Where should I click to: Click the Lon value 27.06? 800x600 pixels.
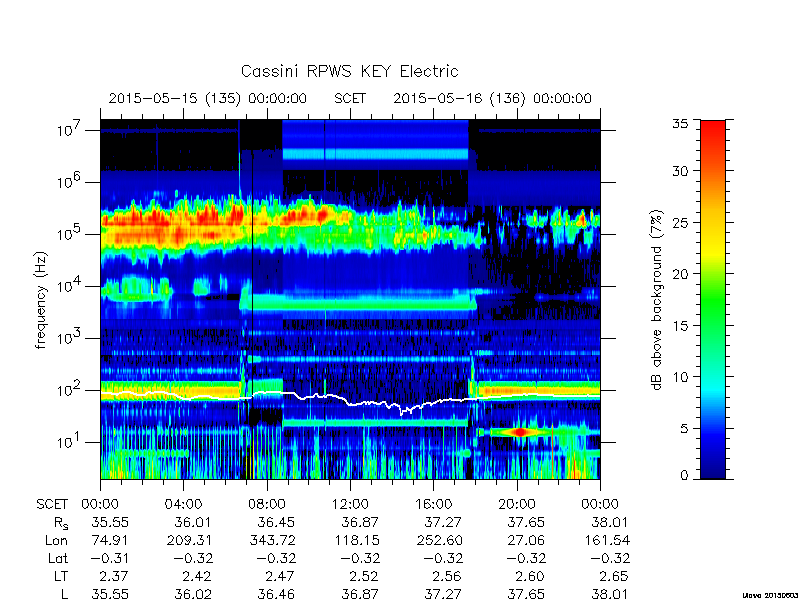pos(527,540)
